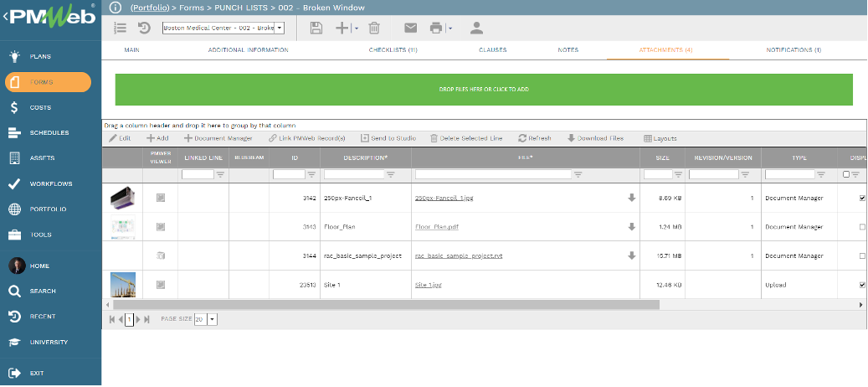Click the green drop files upload area

484,89
